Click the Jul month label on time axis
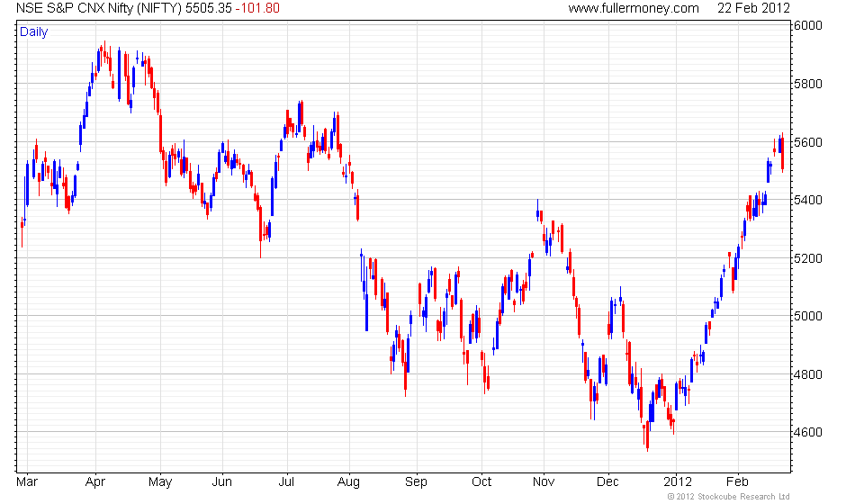The image size is (864, 504). [286, 482]
